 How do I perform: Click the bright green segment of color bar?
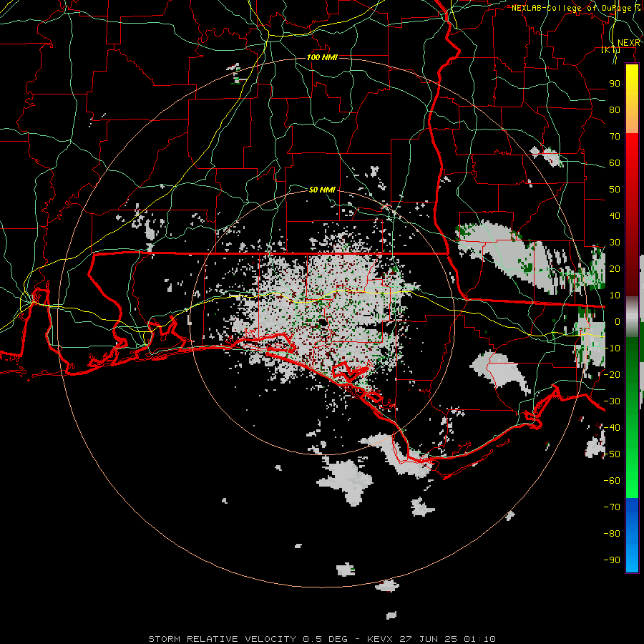point(632,468)
